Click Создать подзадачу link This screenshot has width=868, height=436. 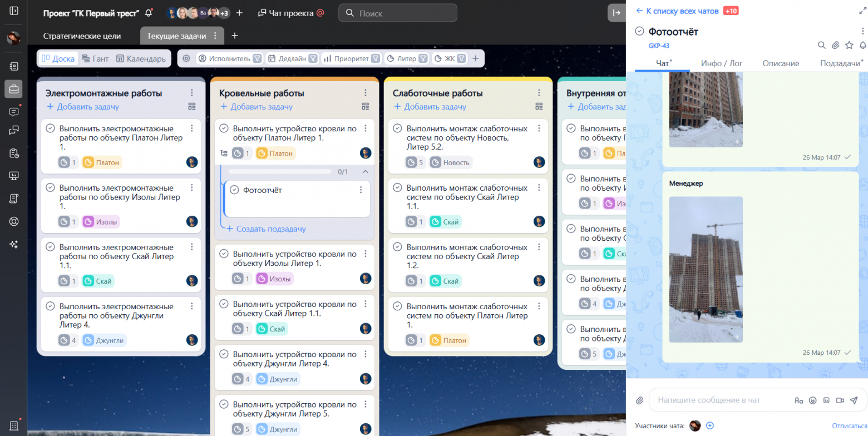pyautogui.click(x=266, y=229)
